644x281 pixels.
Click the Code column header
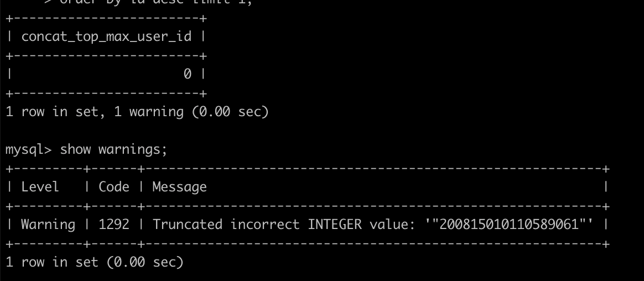click(114, 187)
